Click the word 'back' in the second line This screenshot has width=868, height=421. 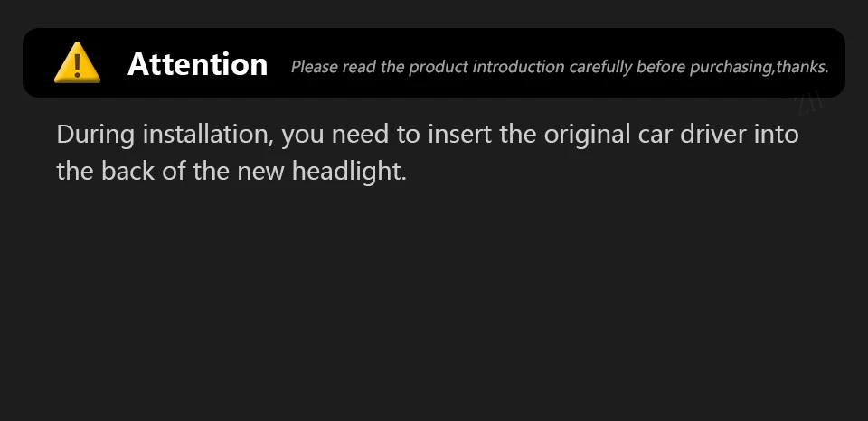pos(127,171)
